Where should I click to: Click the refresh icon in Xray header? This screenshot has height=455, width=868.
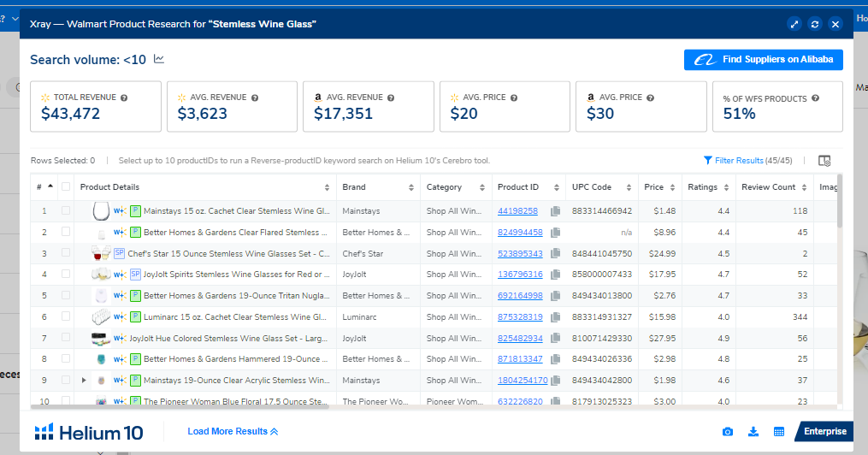coord(815,24)
